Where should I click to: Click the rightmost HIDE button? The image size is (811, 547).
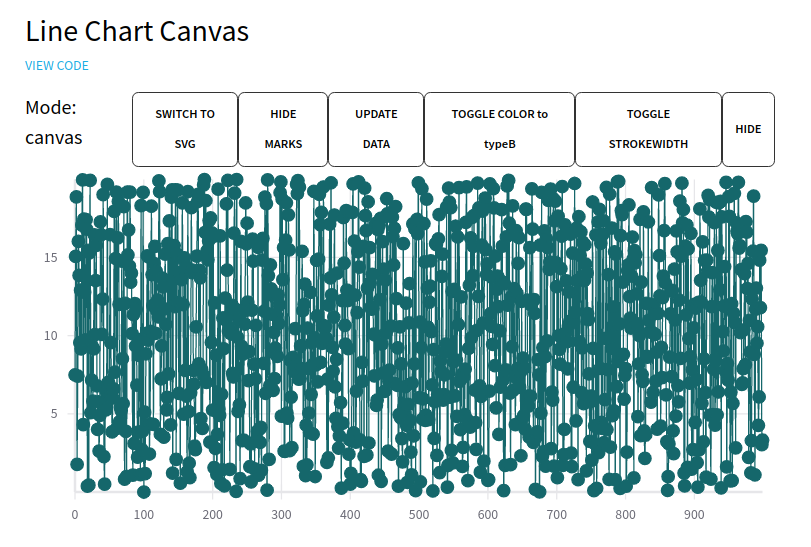tap(748, 129)
